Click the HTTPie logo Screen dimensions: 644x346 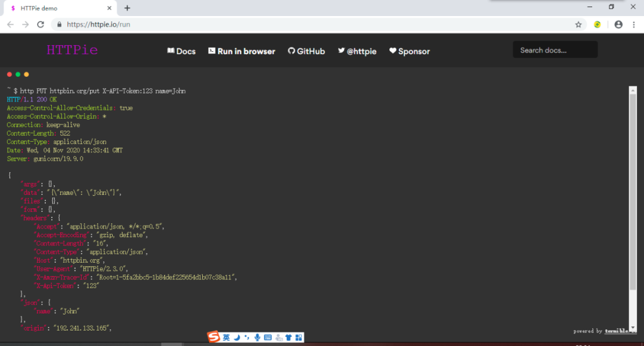coord(72,50)
